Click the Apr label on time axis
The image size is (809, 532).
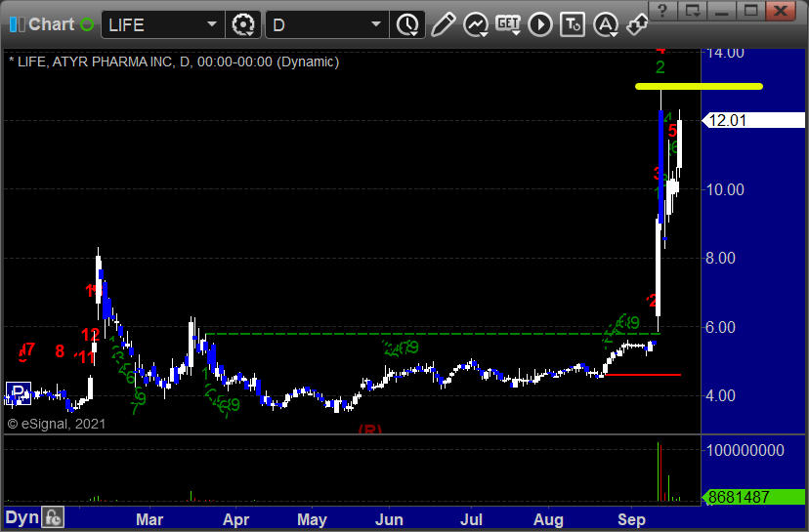coord(235,519)
